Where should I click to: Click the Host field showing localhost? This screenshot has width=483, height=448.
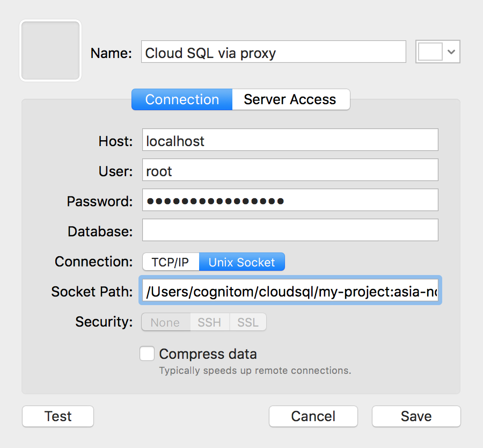[x=290, y=140]
